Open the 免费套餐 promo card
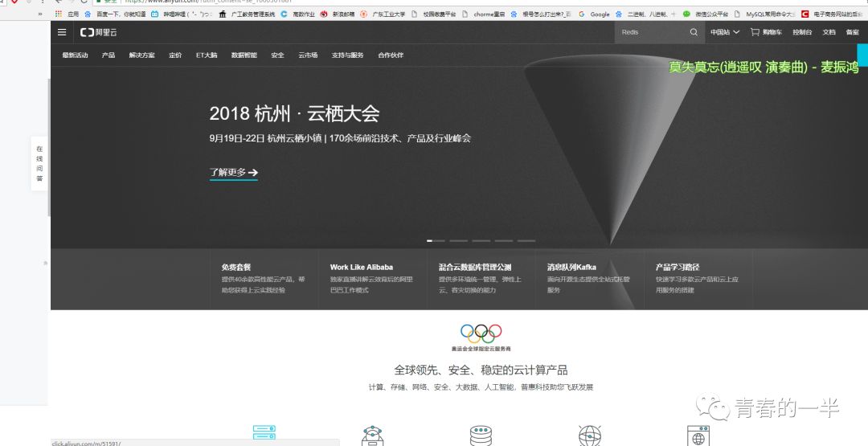Viewport: 868px width, 446px height. click(x=264, y=279)
